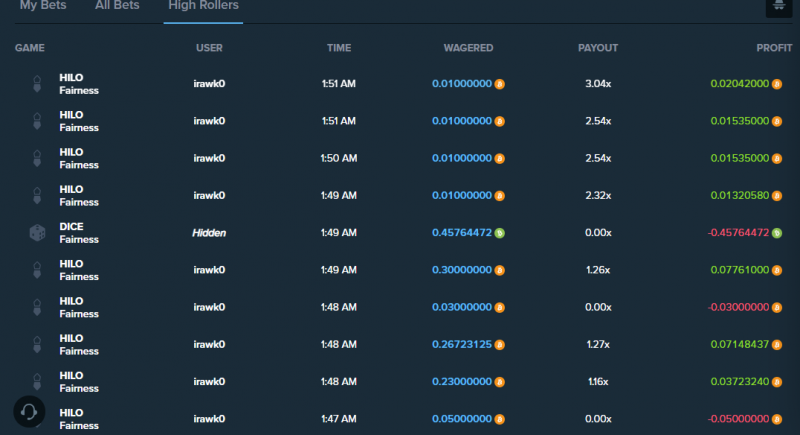Screen dimensions: 800x435
Task: Switch to the My Bets tab
Action: coord(43,5)
